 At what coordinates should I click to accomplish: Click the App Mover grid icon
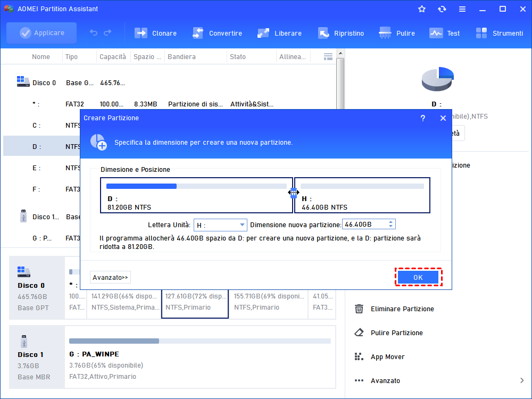359,356
